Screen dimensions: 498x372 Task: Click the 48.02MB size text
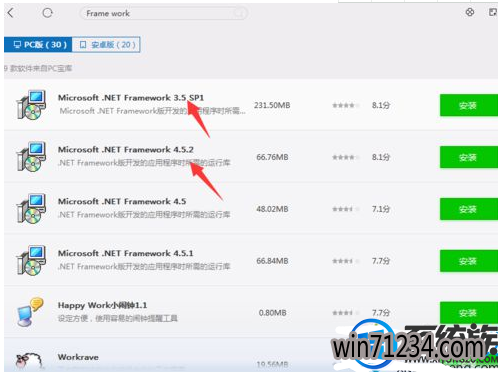tap(272, 209)
